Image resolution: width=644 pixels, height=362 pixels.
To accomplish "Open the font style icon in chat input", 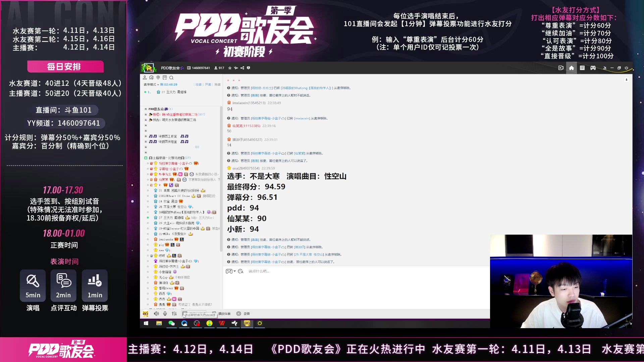I will coord(240,271).
